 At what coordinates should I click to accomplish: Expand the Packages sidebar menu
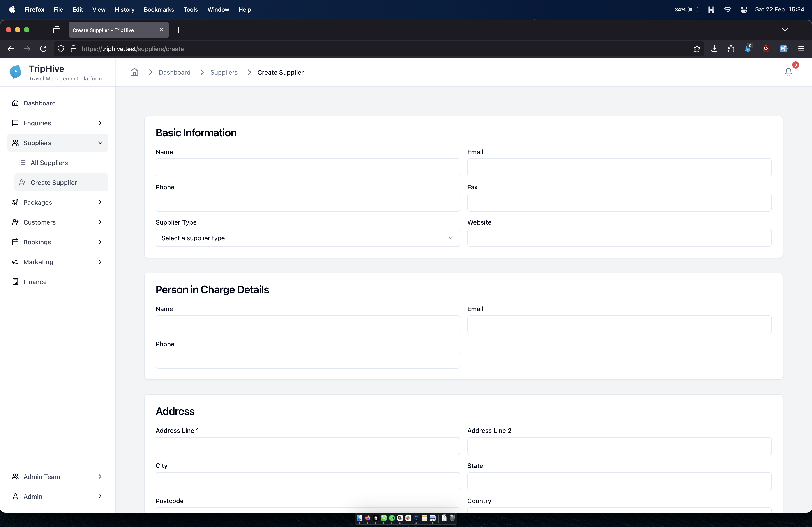[58, 202]
